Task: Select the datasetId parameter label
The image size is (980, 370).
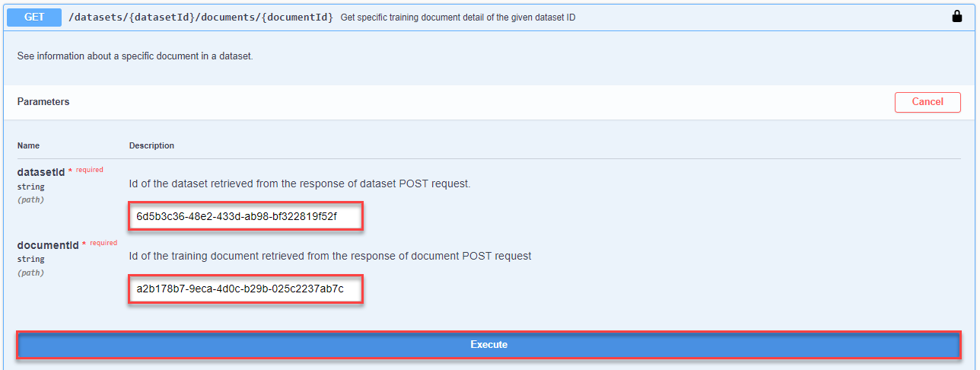Action: coord(41,172)
